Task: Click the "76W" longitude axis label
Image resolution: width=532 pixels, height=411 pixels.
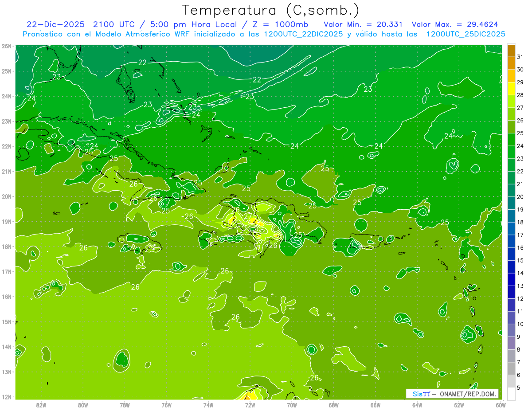Action: 167,405
